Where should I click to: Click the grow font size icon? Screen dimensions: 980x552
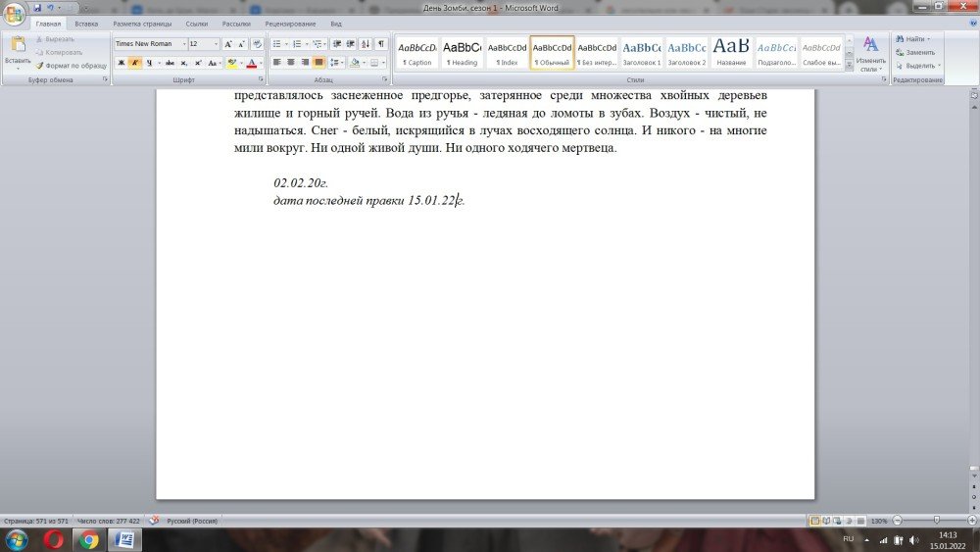coord(228,44)
